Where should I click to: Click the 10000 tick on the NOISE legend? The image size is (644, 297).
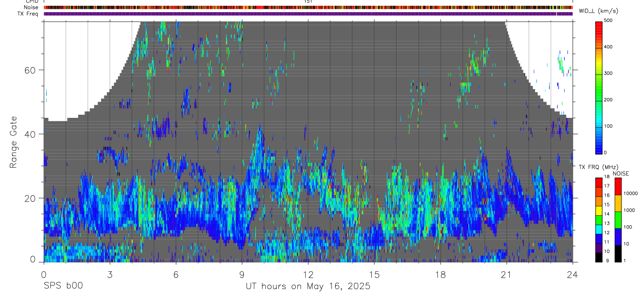(x=630, y=193)
